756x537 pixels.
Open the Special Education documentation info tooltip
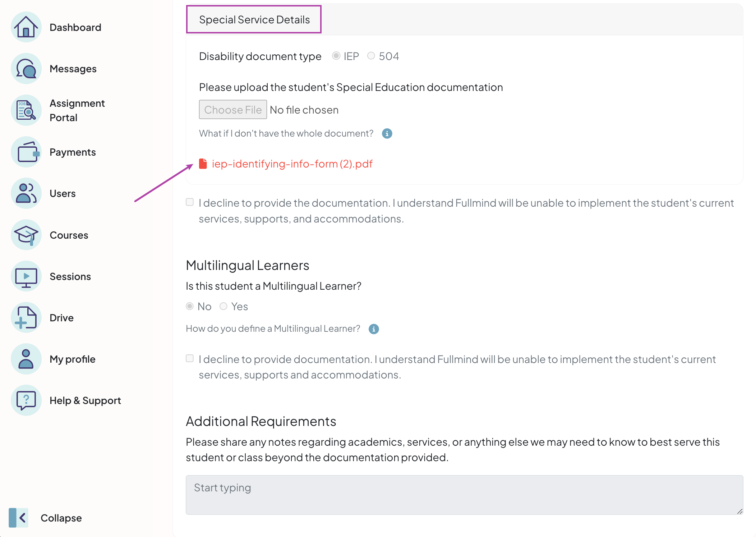[387, 133]
